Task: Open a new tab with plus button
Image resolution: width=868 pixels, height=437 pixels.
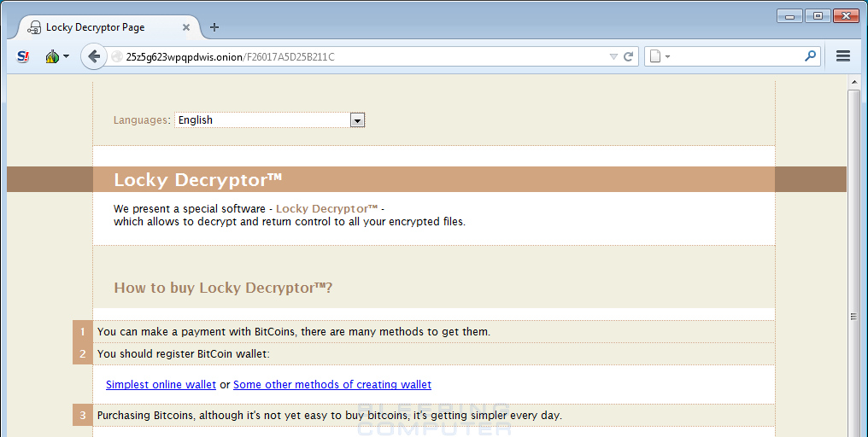Action: [x=214, y=27]
